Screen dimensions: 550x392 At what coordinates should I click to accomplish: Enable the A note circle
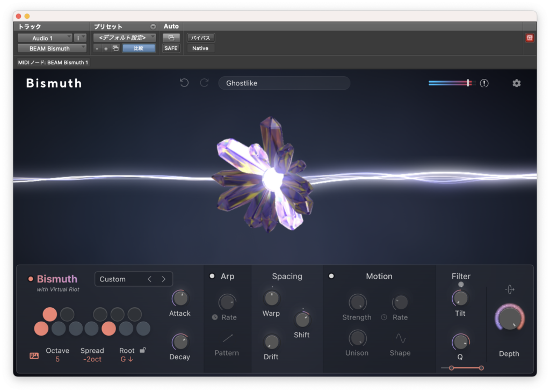click(126, 329)
